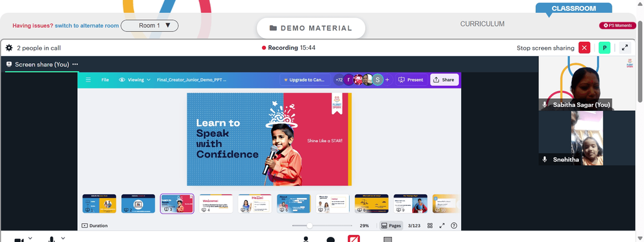Image resolution: width=644 pixels, height=242 pixels.
Task: Toggle the red slashed bottom toolbar button
Action: pyautogui.click(x=354, y=239)
